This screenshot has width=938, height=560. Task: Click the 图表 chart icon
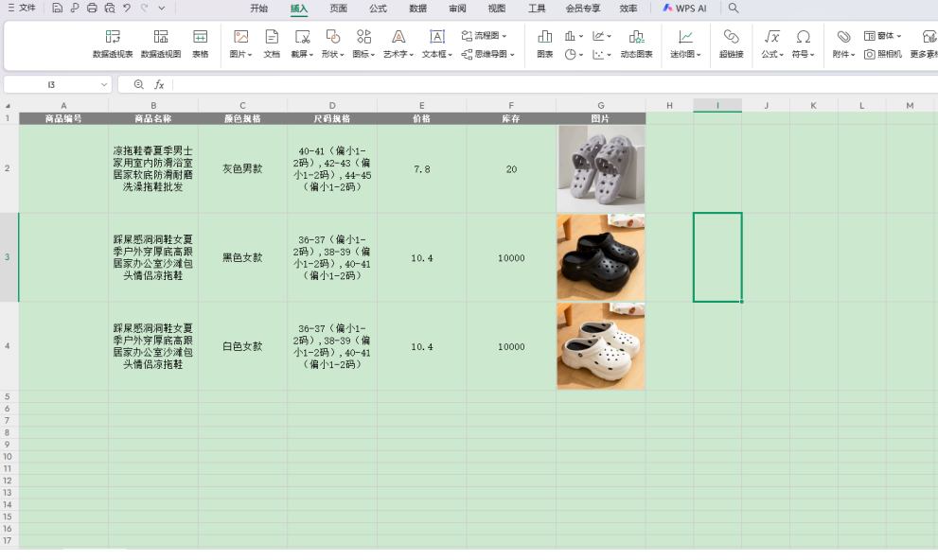545,44
